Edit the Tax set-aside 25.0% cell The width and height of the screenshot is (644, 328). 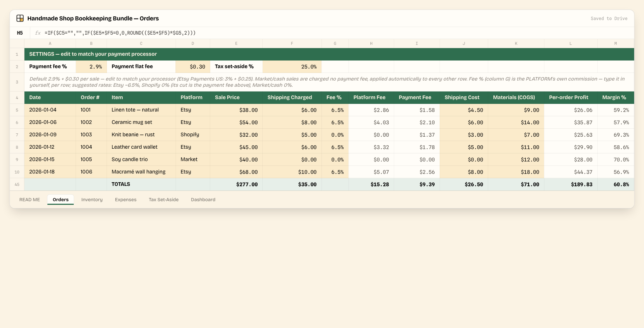click(x=292, y=67)
